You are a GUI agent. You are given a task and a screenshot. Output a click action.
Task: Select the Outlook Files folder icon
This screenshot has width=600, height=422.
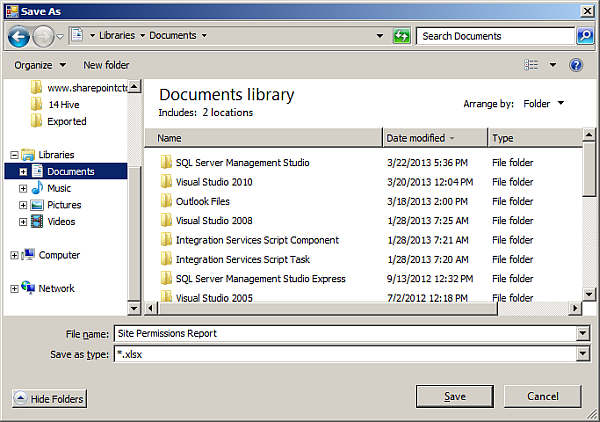click(x=166, y=201)
